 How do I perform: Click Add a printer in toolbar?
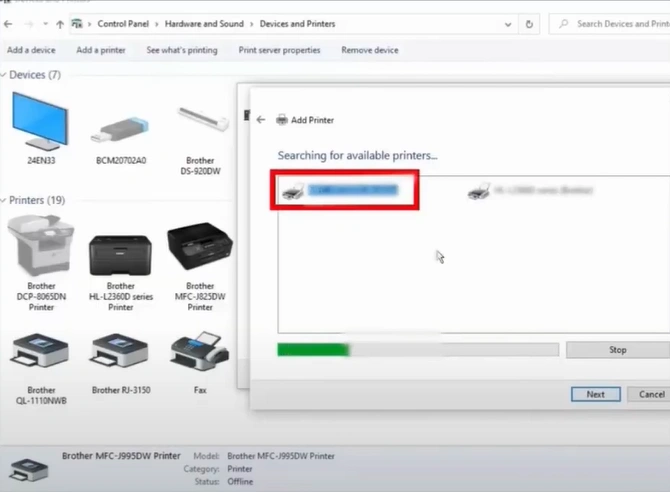point(101,50)
